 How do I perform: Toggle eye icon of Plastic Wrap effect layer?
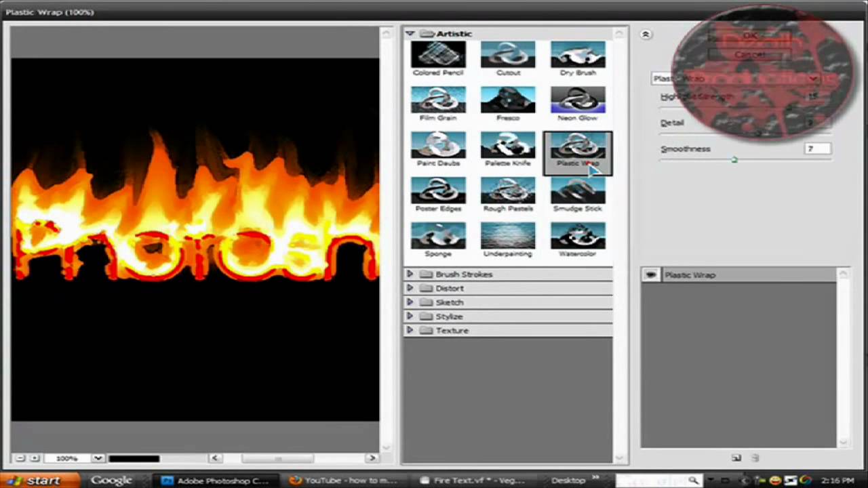click(x=651, y=274)
